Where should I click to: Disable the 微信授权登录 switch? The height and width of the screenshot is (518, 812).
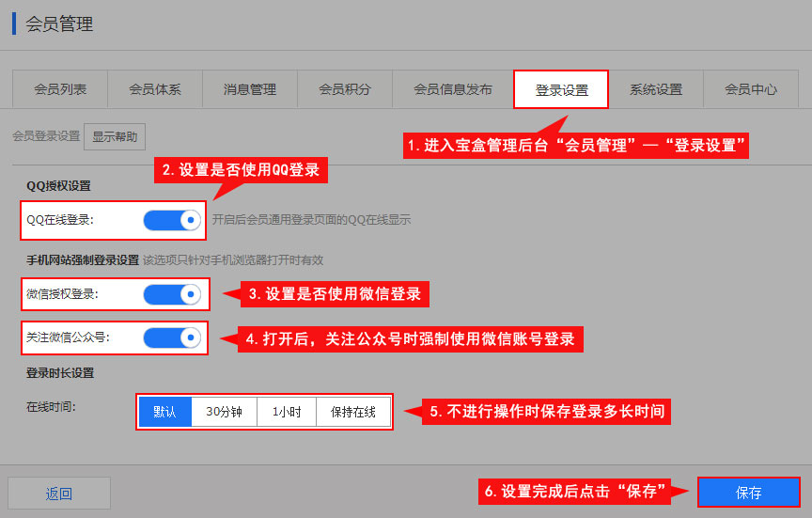coord(172,294)
